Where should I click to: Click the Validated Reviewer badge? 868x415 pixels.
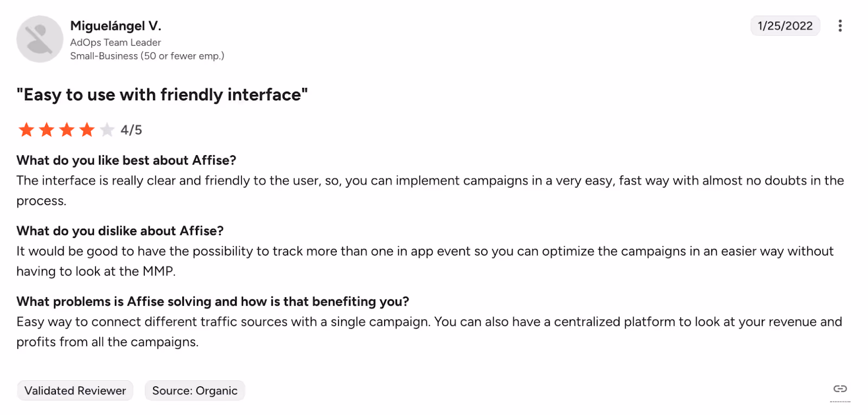point(75,391)
